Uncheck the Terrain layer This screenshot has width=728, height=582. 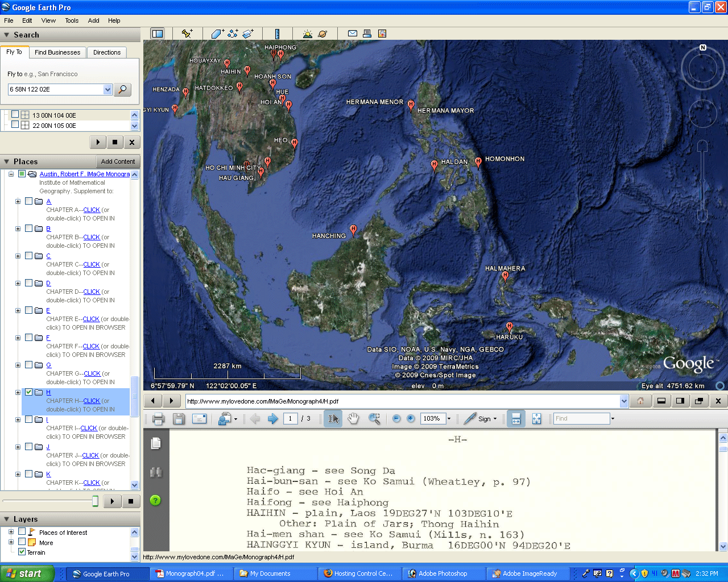pyautogui.click(x=22, y=552)
